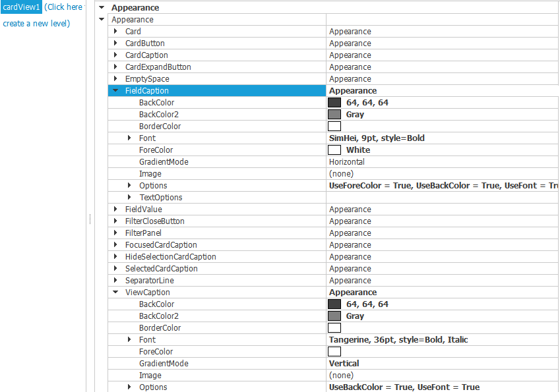Image resolution: width=560 pixels, height=392 pixels.
Task: Expand the FilterPanel appearance node
Action: click(x=115, y=233)
